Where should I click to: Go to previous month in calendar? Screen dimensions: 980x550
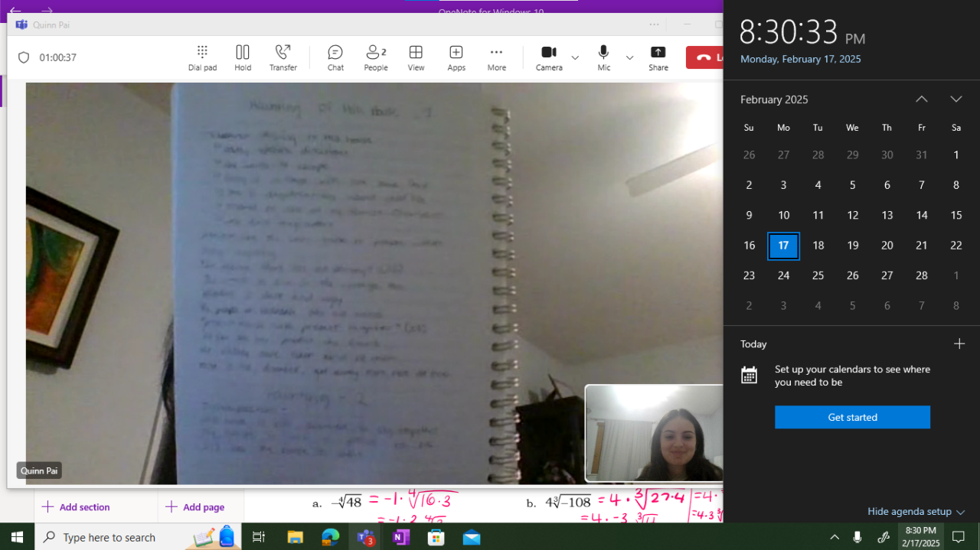(x=922, y=99)
